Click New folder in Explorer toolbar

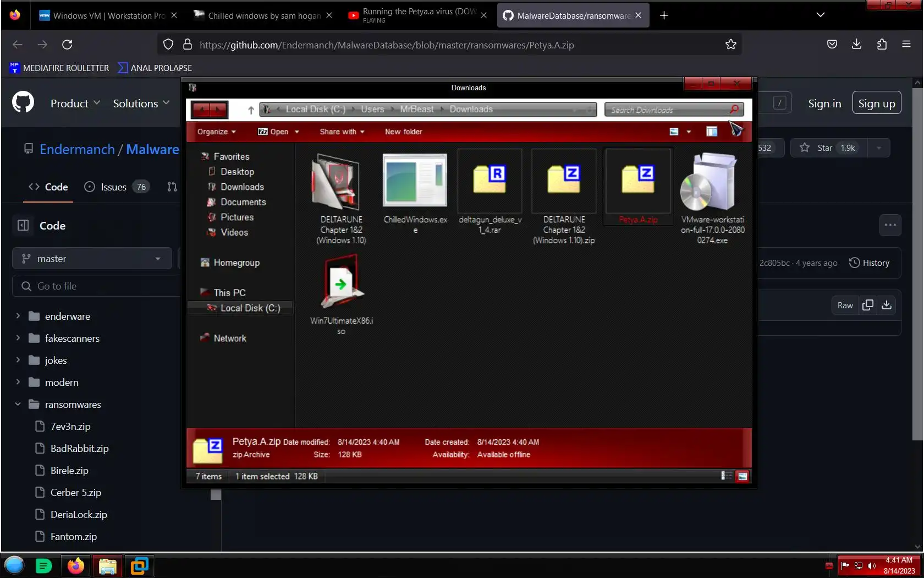404,132
